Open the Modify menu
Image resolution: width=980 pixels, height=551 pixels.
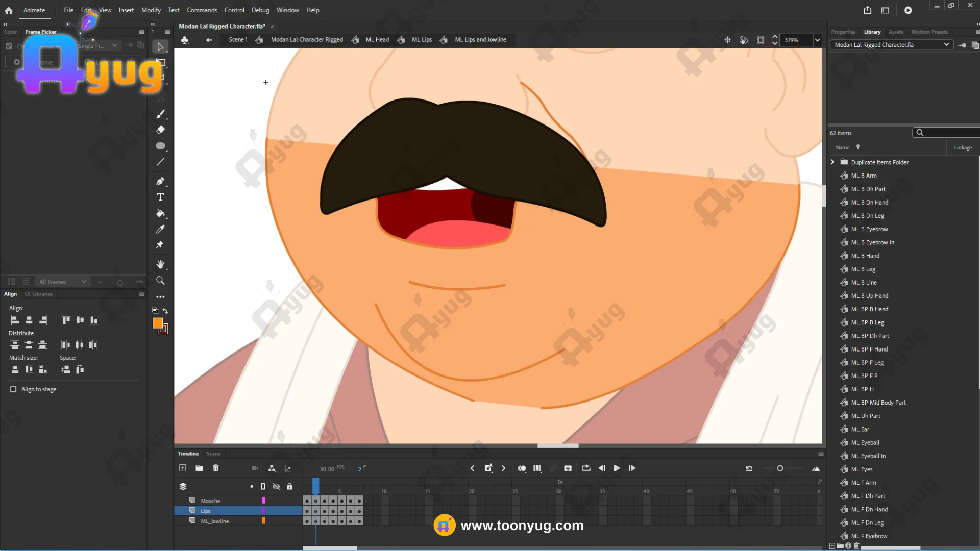point(151,10)
